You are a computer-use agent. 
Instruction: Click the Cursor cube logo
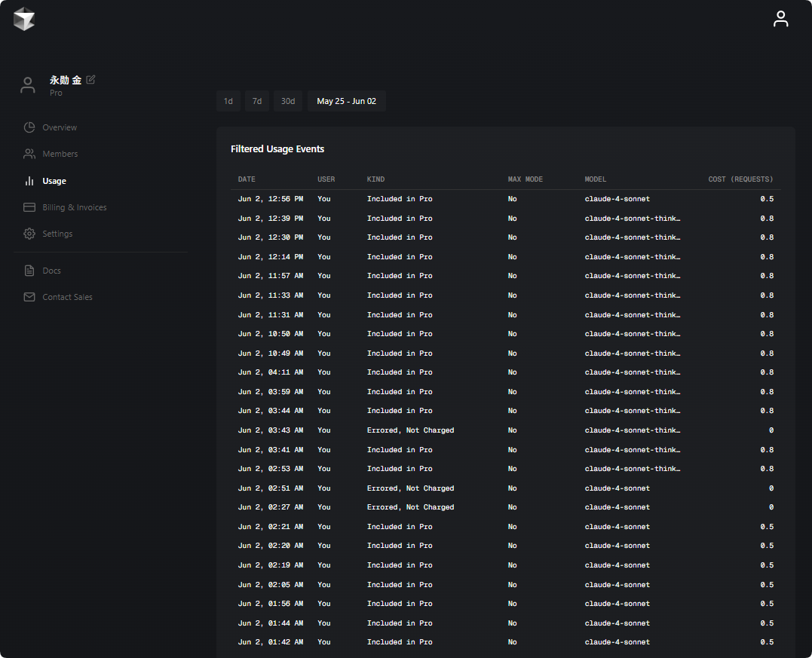pos(24,19)
